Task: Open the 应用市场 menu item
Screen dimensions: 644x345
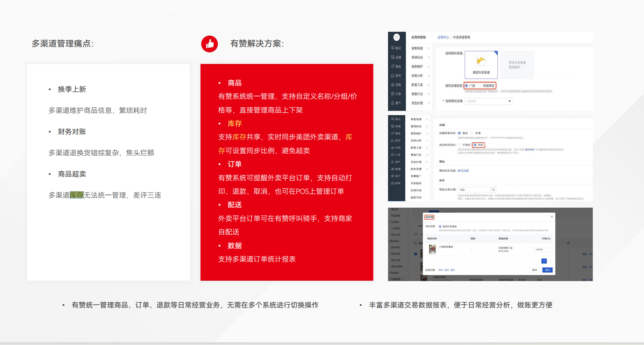Action: coord(416,190)
